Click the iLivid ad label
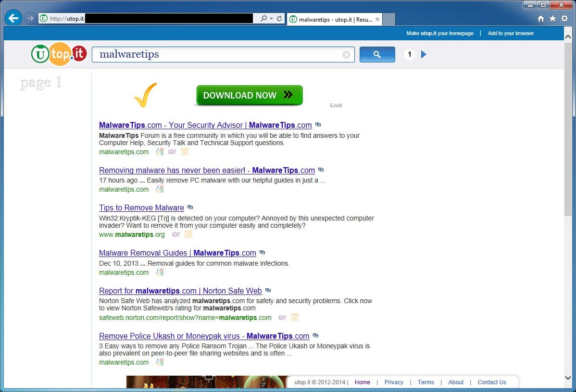Image resolution: width=576 pixels, height=392 pixels. (336, 105)
